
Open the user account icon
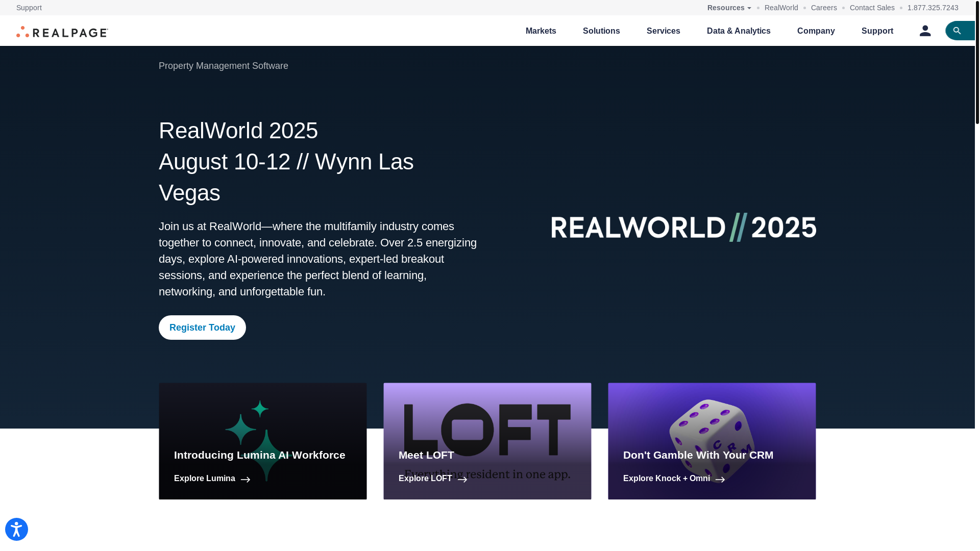tap(925, 31)
